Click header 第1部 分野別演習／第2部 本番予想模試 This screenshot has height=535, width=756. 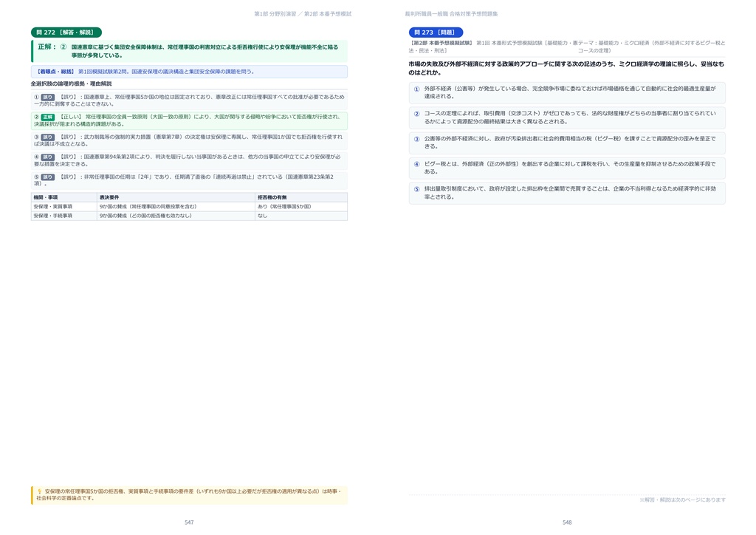click(303, 14)
